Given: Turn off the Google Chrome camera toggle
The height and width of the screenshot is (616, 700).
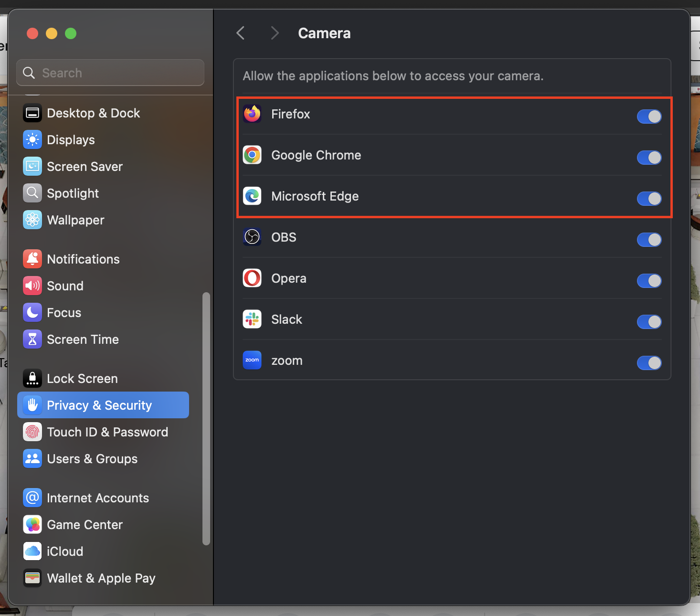Looking at the screenshot, I should 649,158.
